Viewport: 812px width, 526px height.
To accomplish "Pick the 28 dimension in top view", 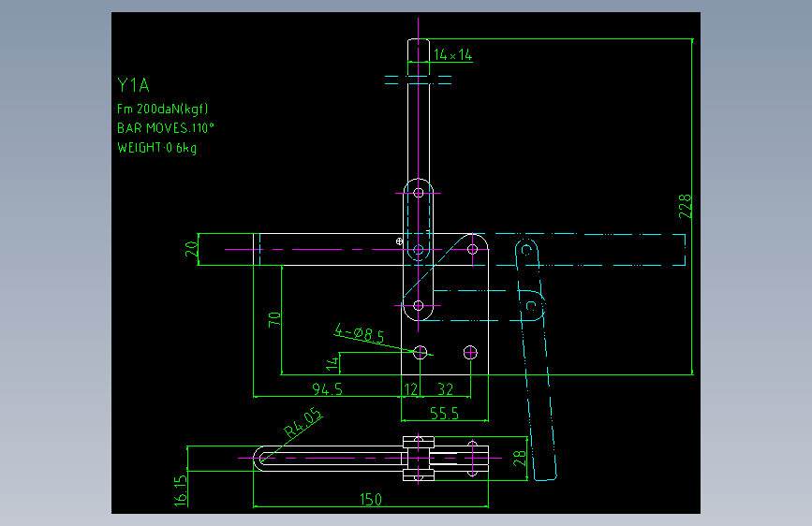I will [x=520, y=459].
